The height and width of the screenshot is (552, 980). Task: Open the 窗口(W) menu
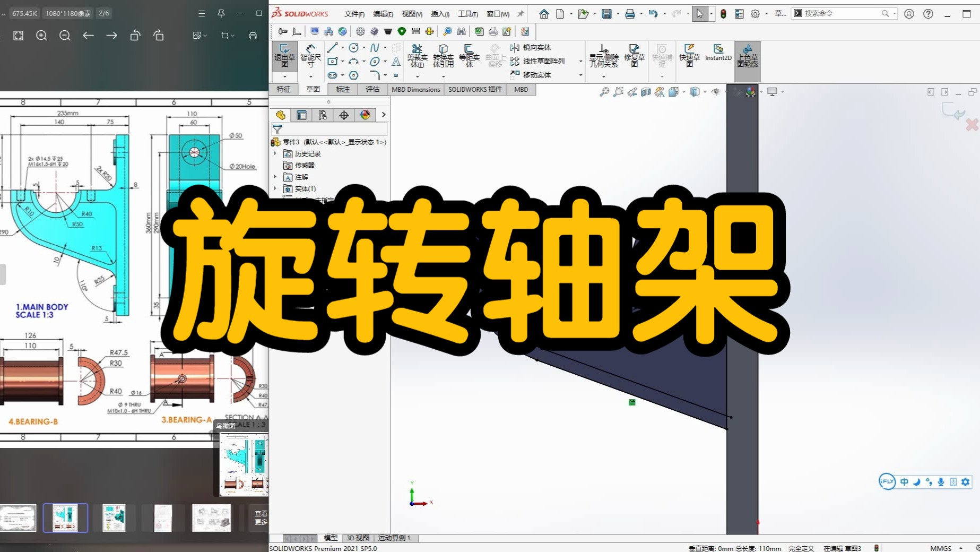[498, 14]
